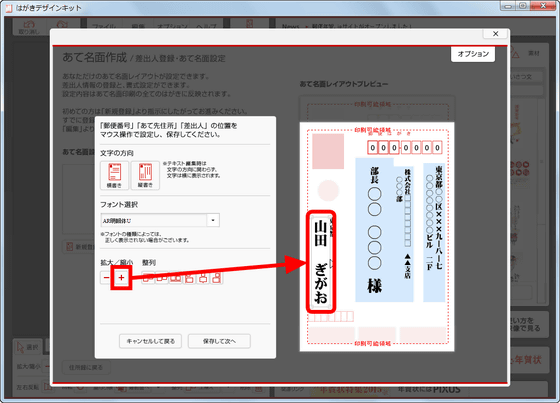Select 横書き horizontal text direction

point(114,175)
